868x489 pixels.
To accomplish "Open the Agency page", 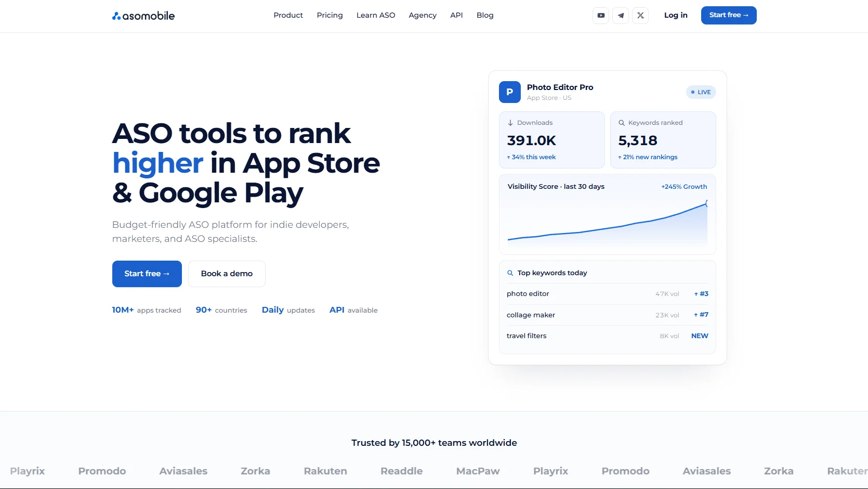I will 423,16.
